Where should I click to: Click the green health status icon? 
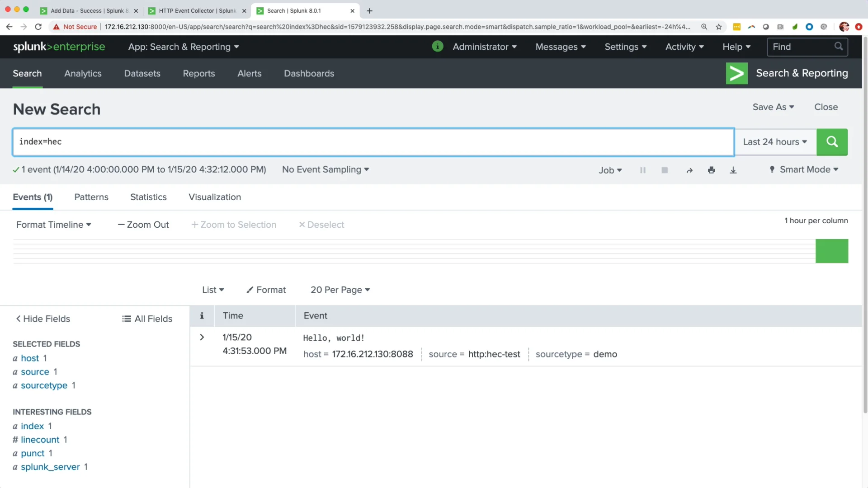point(437,47)
